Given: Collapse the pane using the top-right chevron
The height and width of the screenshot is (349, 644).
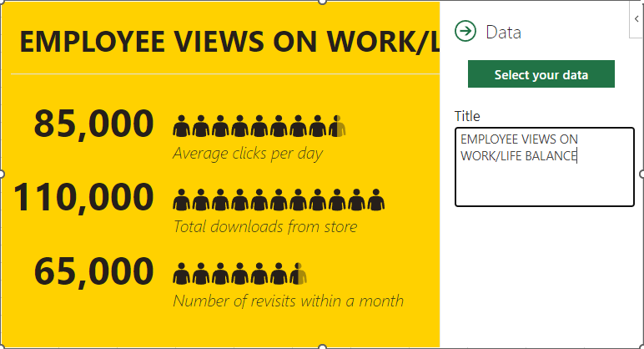Looking at the screenshot, I should tap(637, 18).
